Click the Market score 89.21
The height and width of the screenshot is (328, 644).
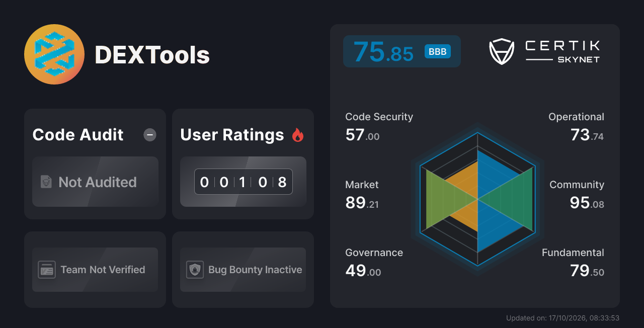(362, 203)
